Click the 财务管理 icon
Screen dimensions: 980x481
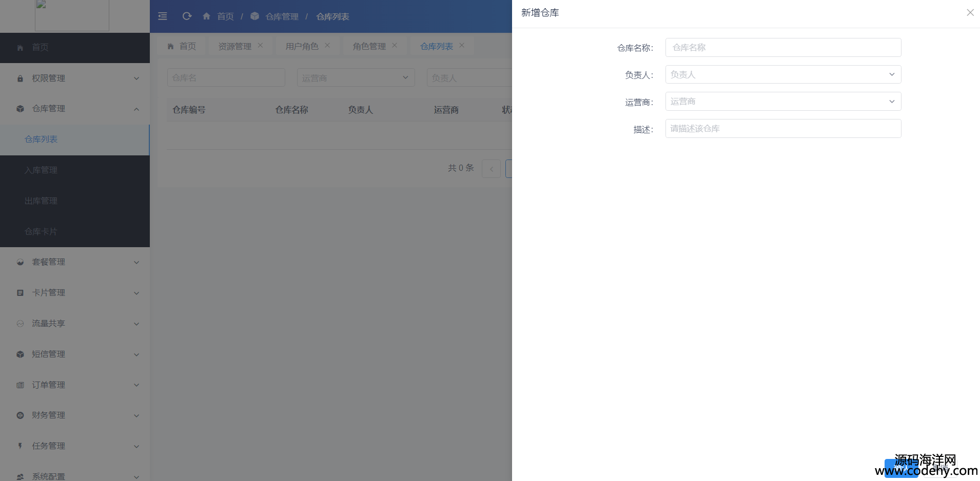20,415
